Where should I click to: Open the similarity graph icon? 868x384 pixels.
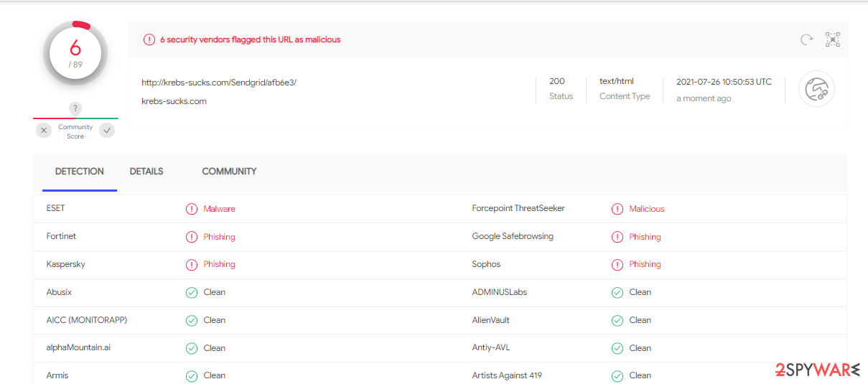point(833,39)
